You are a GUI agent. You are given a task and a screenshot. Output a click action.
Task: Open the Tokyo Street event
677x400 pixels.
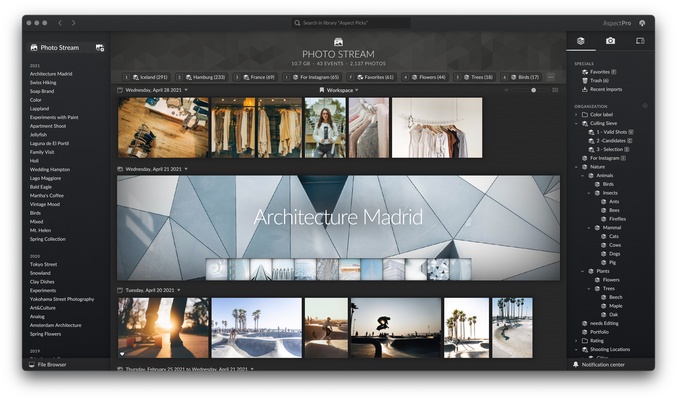(44, 264)
